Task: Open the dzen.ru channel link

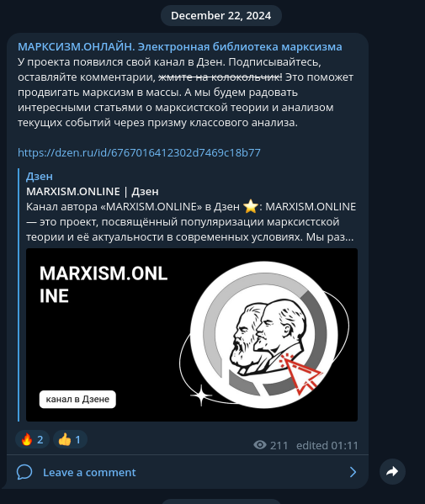Action: point(139,152)
